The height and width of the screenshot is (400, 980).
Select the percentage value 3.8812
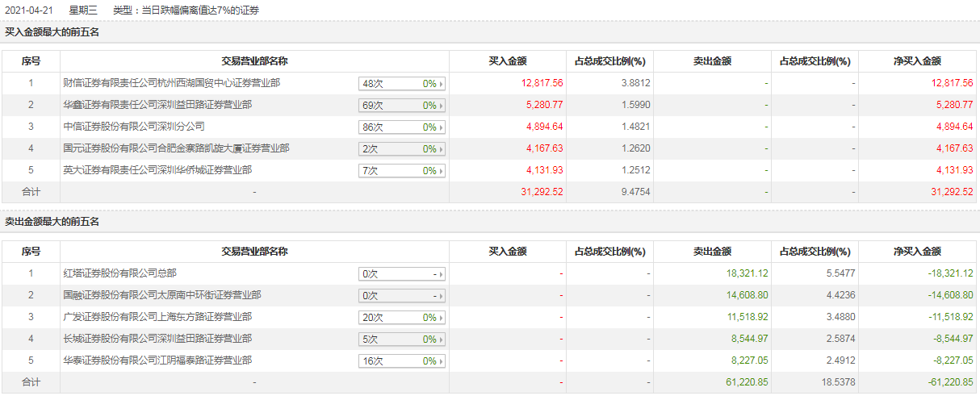point(636,83)
